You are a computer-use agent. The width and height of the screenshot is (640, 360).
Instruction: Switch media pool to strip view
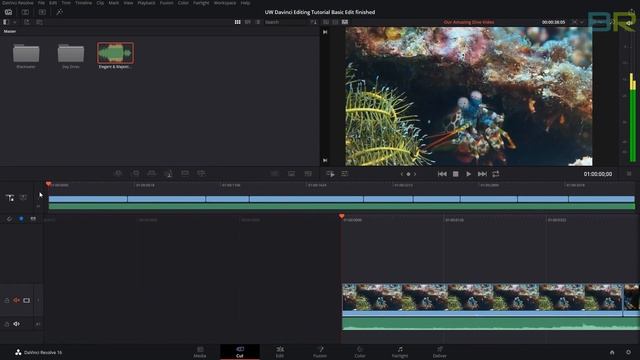(248, 22)
